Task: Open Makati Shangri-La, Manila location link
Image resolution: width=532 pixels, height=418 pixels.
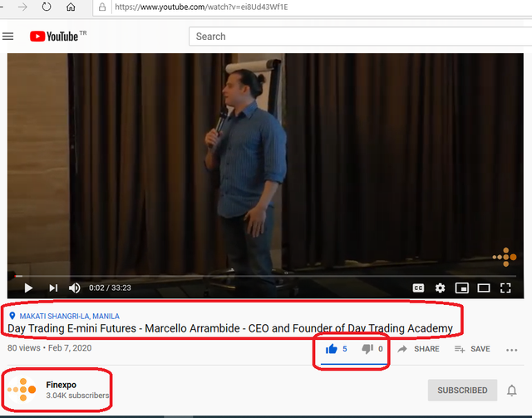Action: point(69,317)
